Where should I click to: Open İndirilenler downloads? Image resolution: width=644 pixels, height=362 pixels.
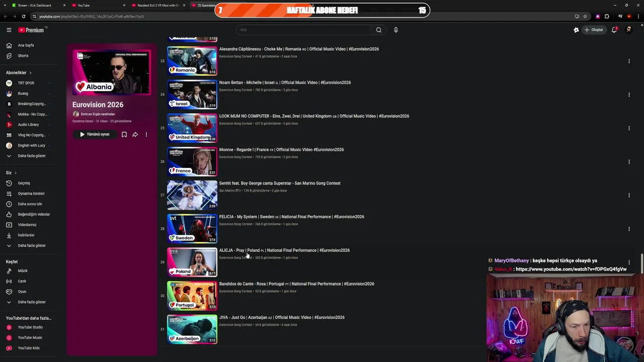point(26,235)
